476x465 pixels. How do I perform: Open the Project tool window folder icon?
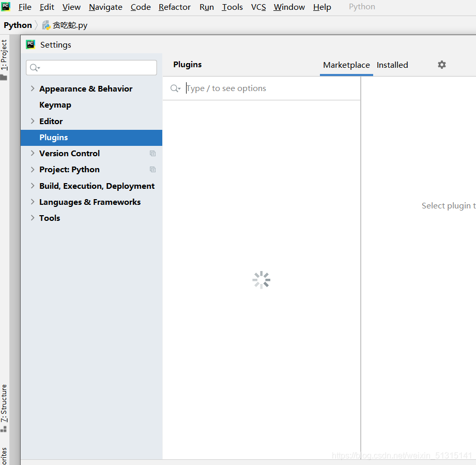pos(4,77)
